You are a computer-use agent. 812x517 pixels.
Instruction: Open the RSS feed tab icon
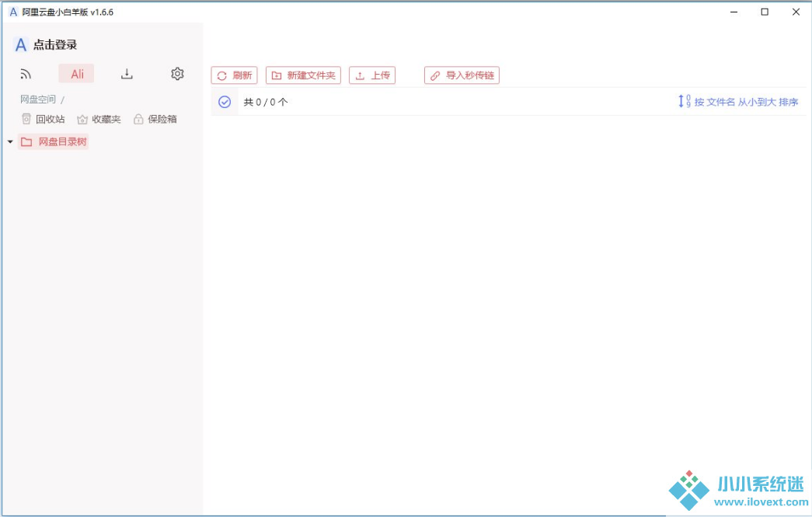click(26, 74)
